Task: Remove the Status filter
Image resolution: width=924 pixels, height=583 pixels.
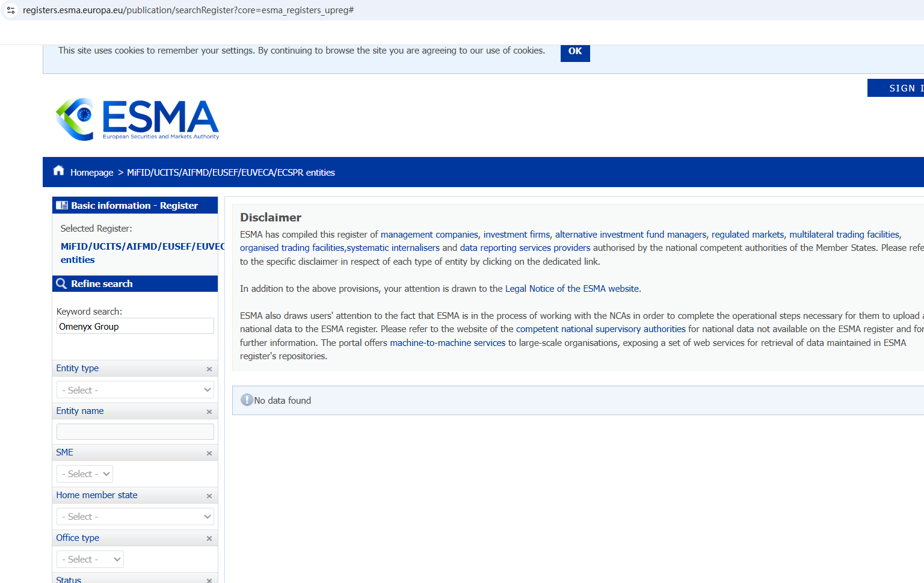Action: tap(209, 580)
